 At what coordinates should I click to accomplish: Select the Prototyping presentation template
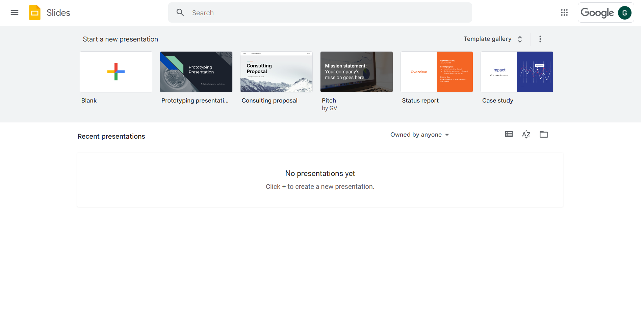(x=196, y=72)
